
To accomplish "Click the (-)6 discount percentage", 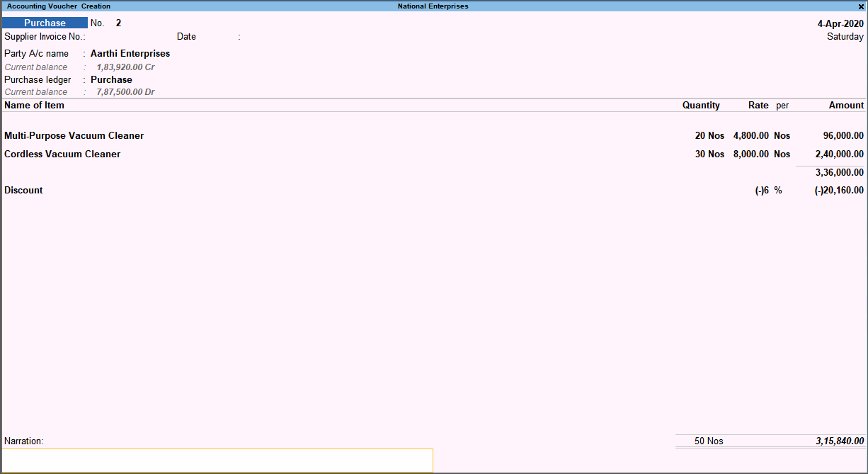I will (762, 190).
